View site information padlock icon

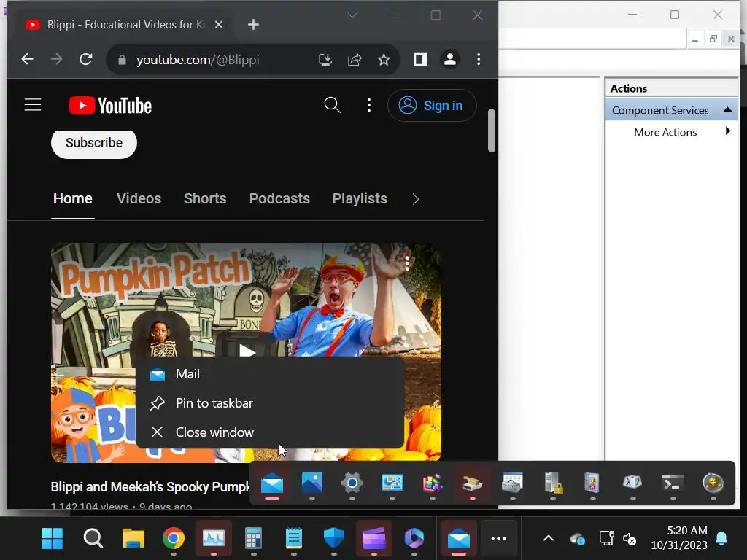[x=122, y=60]
